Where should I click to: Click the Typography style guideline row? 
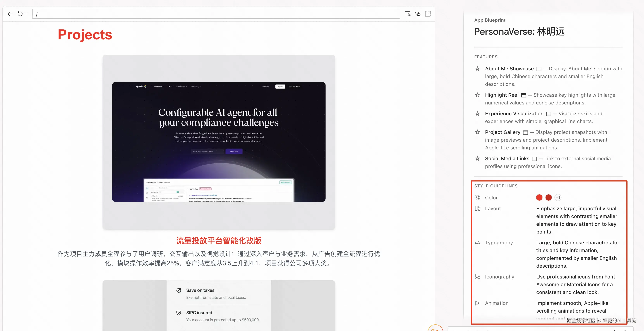point(499,243)
